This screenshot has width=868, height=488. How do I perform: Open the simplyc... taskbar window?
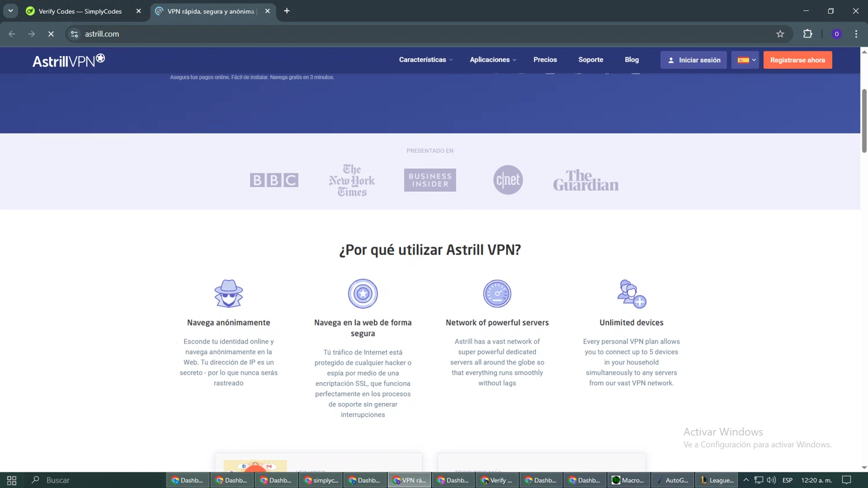[321, 480]
